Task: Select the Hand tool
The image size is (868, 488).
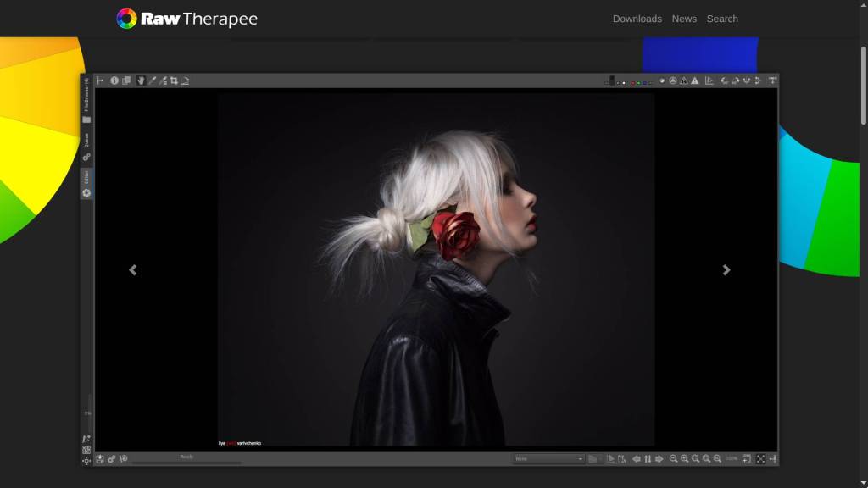Action: click(x=141, y=80)
